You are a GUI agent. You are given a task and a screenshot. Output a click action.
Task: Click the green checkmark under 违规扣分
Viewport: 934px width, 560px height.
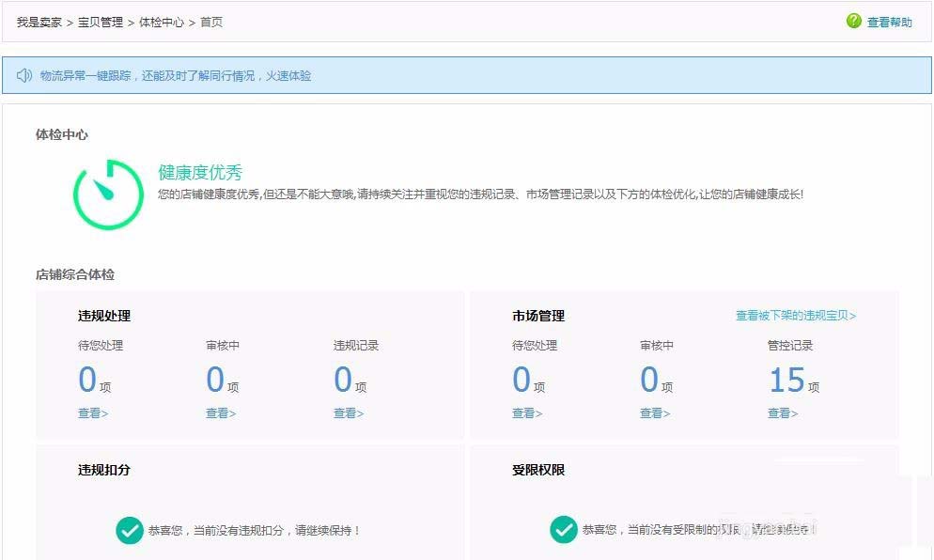pos(130,530)
